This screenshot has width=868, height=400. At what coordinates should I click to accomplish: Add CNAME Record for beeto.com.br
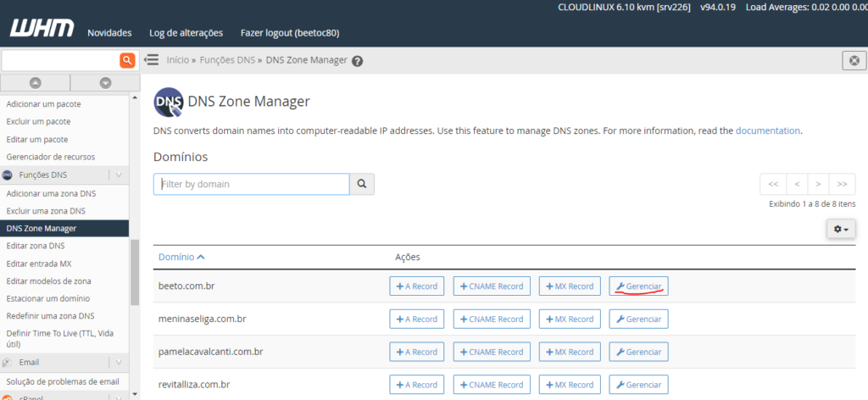point(492,286)
